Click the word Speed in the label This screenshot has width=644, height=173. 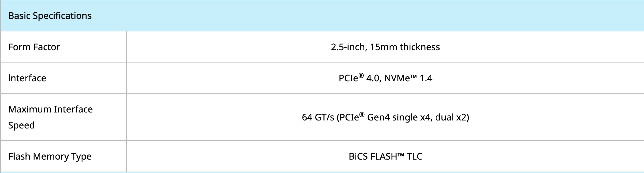tap(21, 125)
